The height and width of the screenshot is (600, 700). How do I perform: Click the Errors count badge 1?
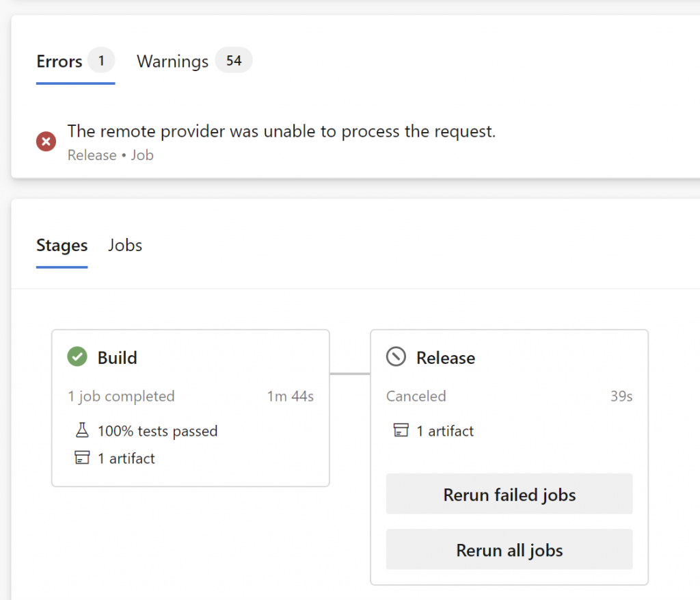(101, 60)
